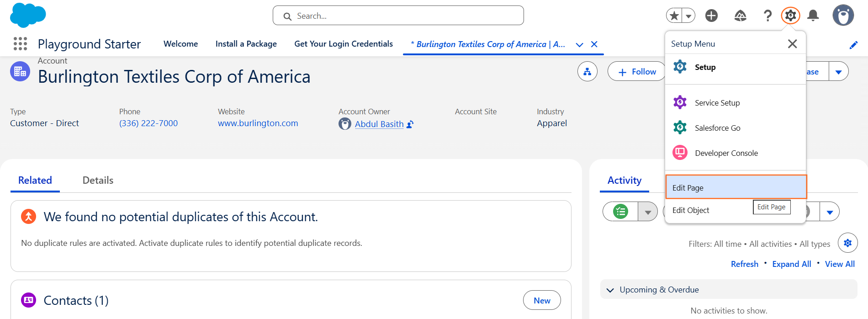Open www.burlington.com website link

[x=258, y=123]
